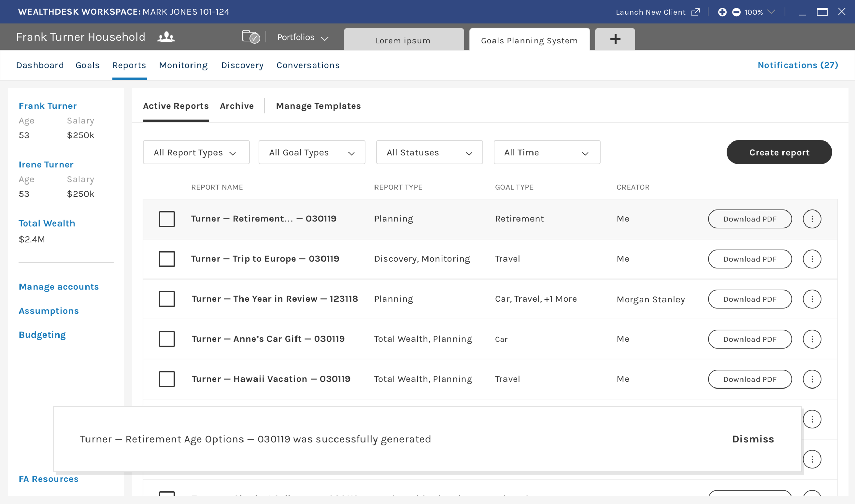Image resolution: width=855 pixels, height=504 pixels.
Task: Open the 100% zoom level selector
Action: 760,12
